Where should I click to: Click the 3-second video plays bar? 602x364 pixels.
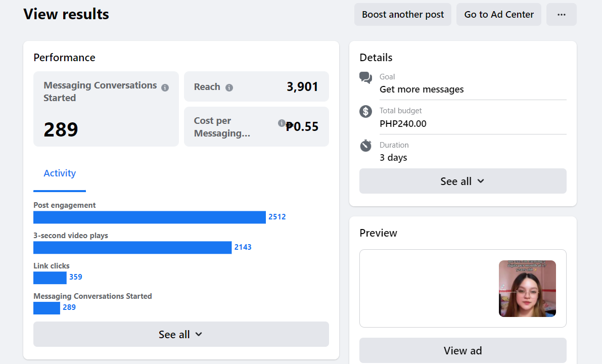132,248
